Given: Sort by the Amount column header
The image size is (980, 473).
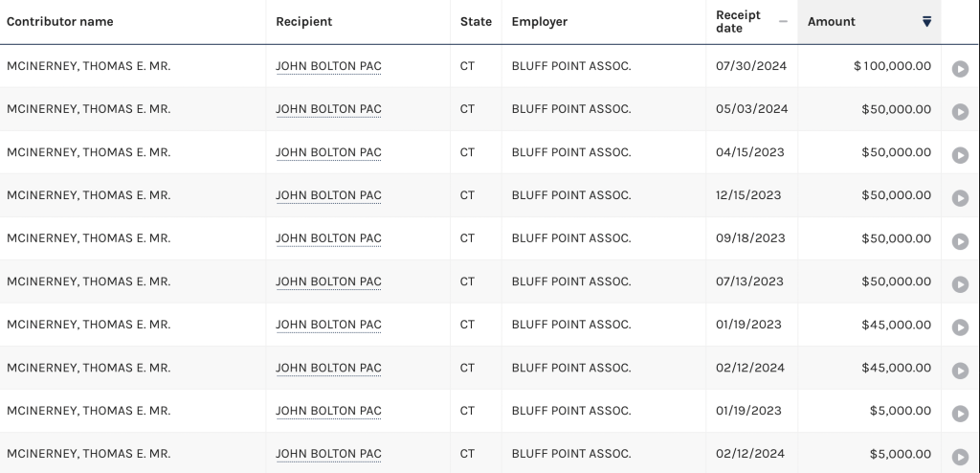Looking at the screenshot, I should 832,22.
